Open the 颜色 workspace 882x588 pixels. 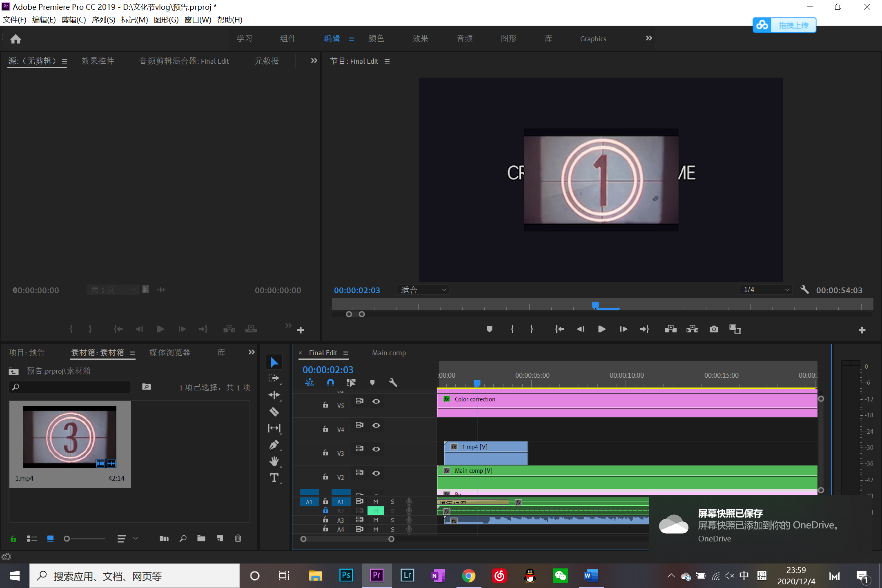point(376,38)
